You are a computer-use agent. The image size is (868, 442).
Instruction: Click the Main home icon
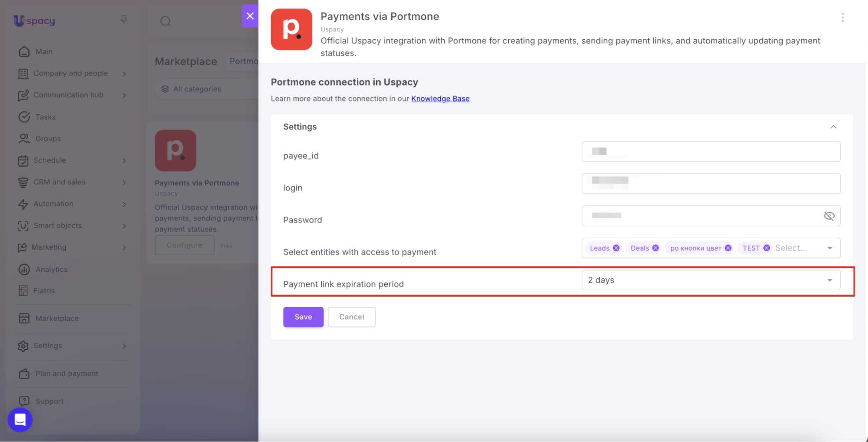(x=24, y=52)
